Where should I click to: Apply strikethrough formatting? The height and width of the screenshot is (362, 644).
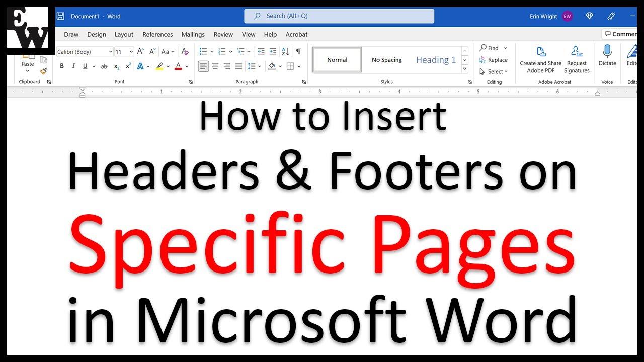coord(104,66)
